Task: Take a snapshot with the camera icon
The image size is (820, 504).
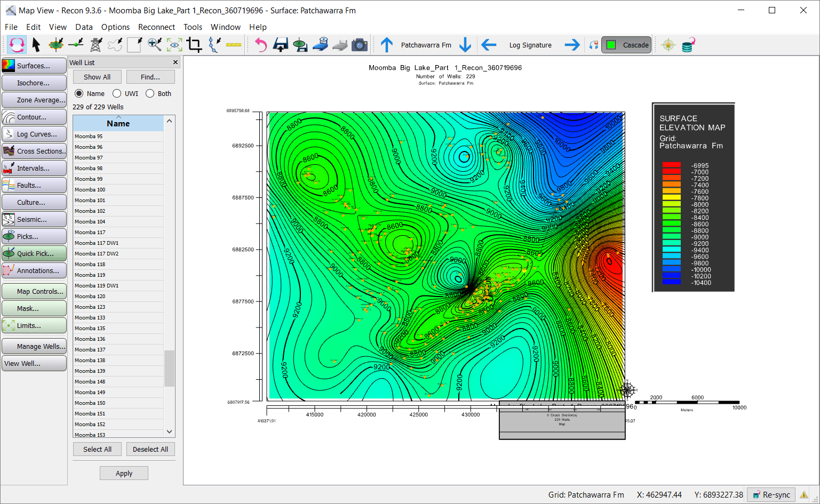Action: pos(360,45)
